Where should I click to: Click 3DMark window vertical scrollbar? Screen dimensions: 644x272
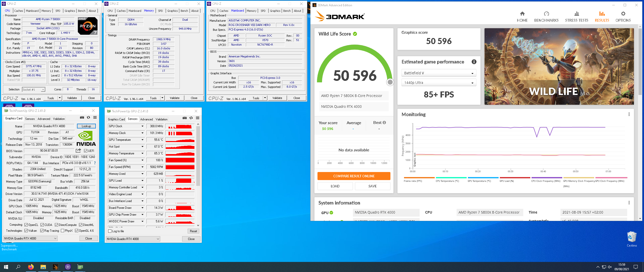640,62
